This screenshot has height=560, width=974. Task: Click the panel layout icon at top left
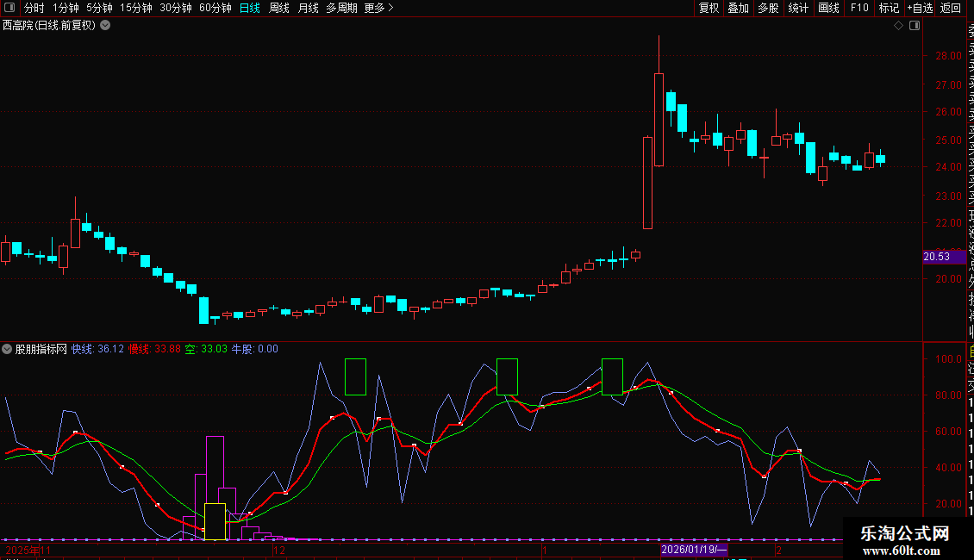click(x=9, y=8)
